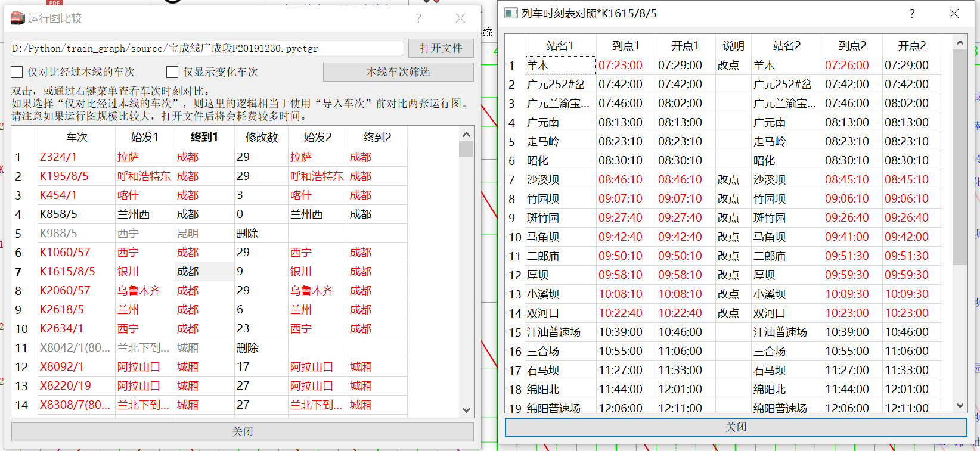Toggle 仅显示变化车次 checkbox
This screenshot has height=451, width=980.
coord(172,72)
